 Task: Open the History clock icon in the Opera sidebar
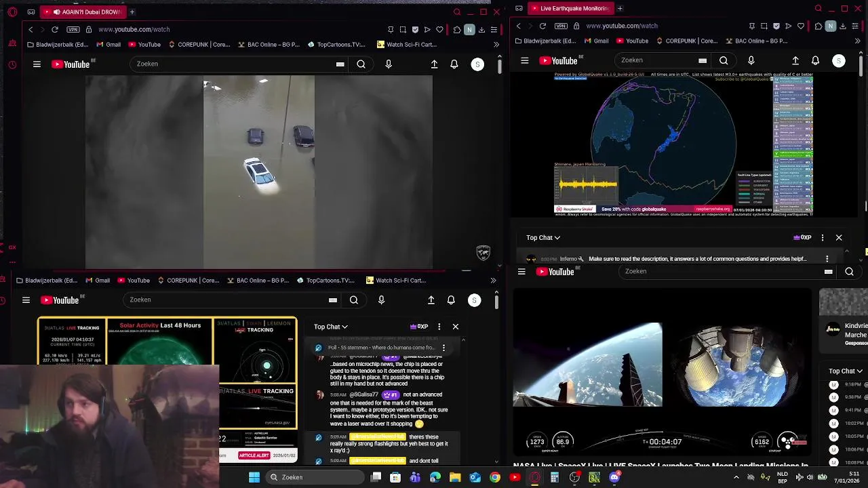click(x=12, y=65)
